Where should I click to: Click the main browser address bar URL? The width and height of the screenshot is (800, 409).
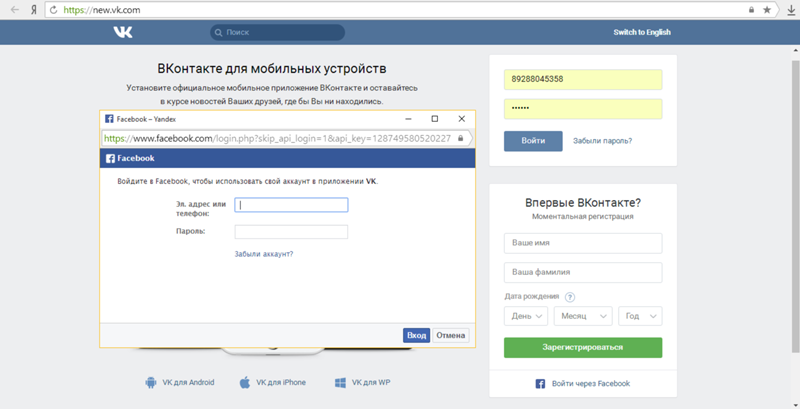102,10
